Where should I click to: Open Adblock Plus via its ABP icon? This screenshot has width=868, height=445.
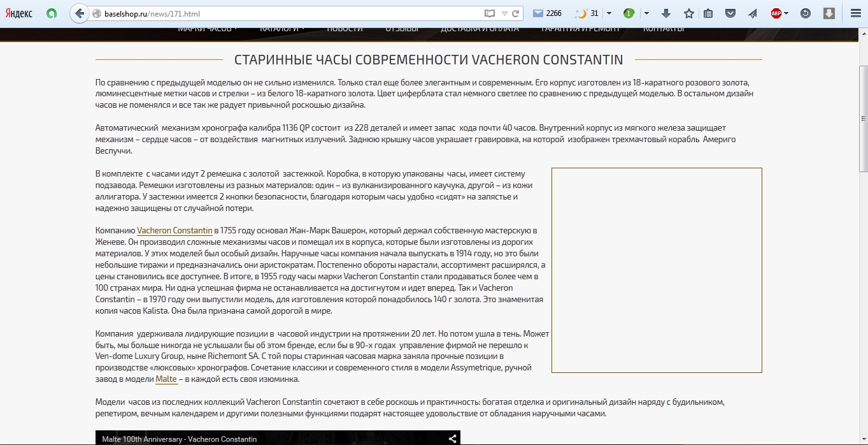click(x=776, y=13)
